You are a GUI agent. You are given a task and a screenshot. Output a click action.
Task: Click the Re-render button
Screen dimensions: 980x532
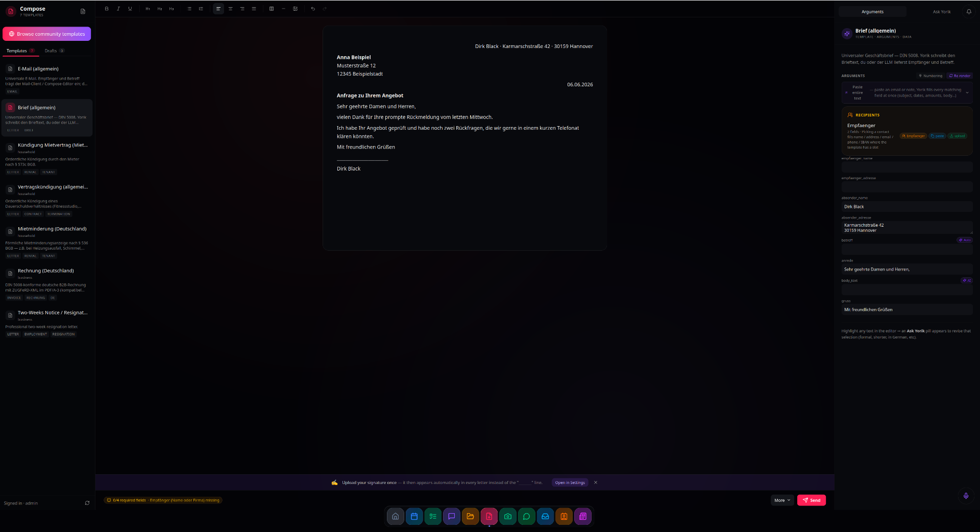(960, 76)
